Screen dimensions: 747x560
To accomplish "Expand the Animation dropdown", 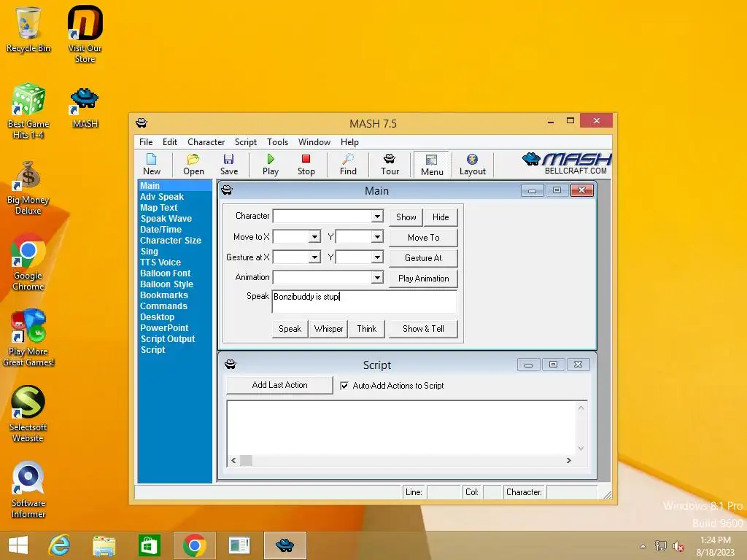I will tap(377, 278).
